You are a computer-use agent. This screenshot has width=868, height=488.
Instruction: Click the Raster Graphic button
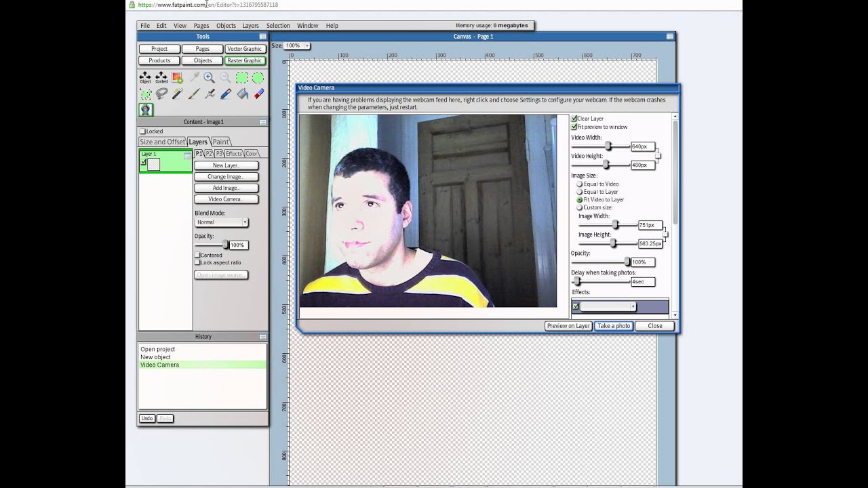(x=244, y=60)
